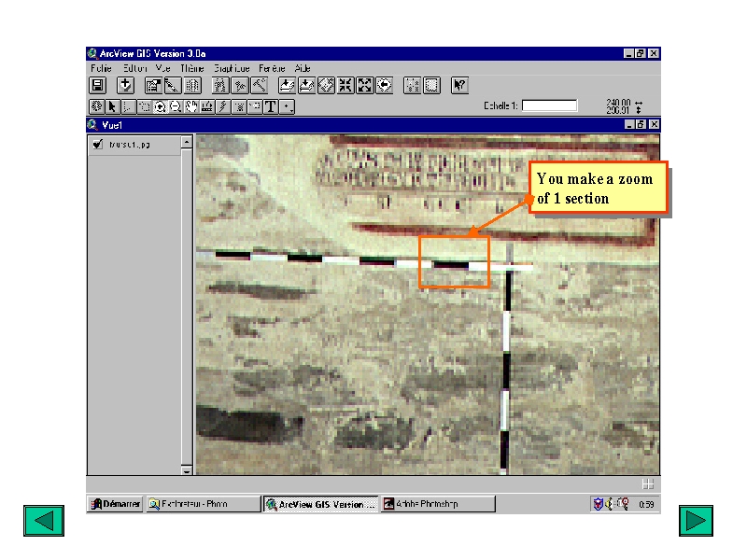747x560 pixels.
Task: Click the Save project icon
Action: [98, 86]
